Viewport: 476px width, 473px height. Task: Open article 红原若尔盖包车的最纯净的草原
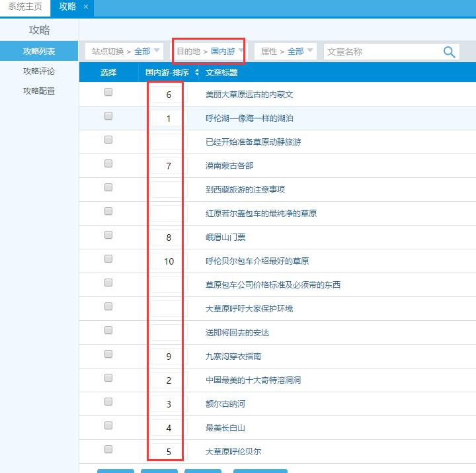[261, 213]
